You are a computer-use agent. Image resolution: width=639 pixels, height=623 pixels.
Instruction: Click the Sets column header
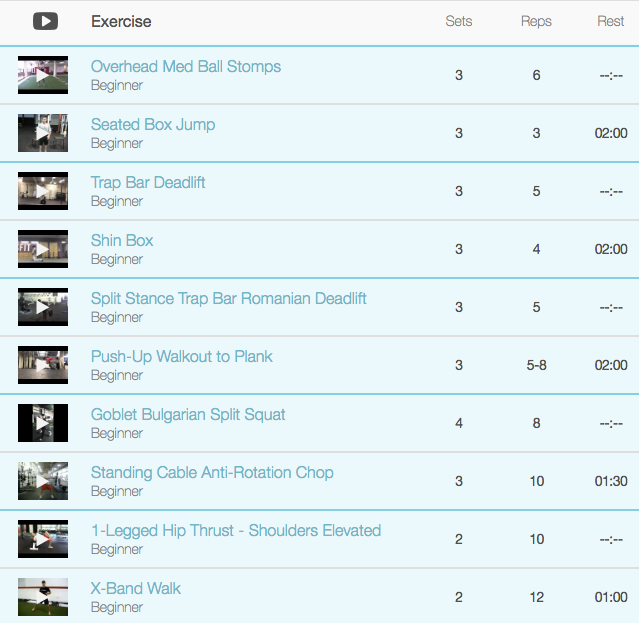point(458,21)
